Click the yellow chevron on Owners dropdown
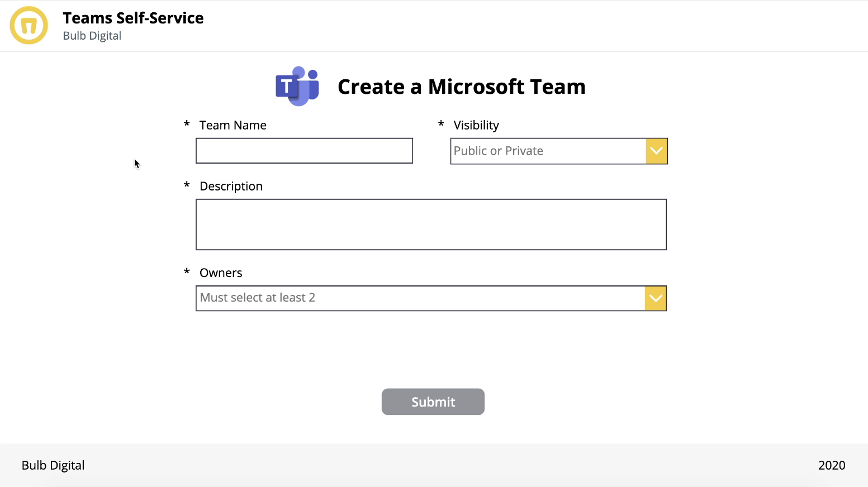 655,298
